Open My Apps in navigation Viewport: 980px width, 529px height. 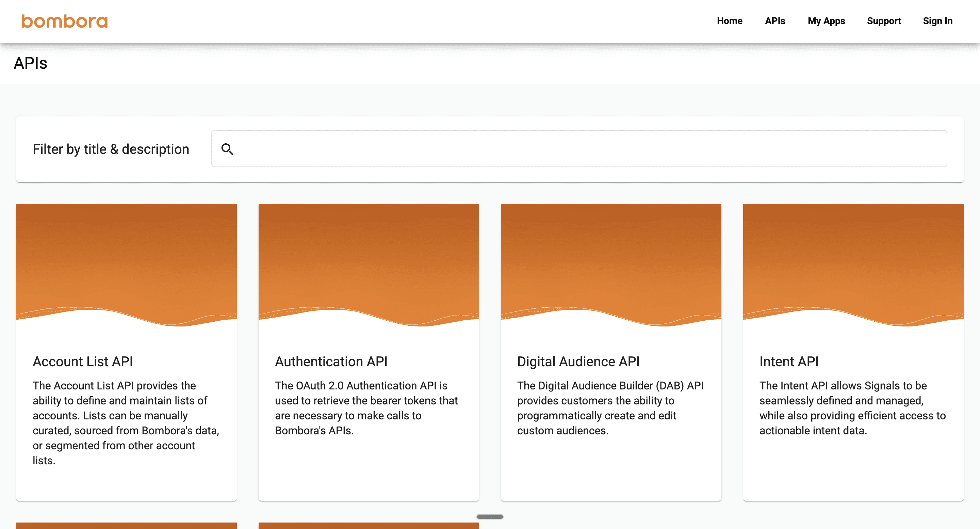[x=826, y=21]
